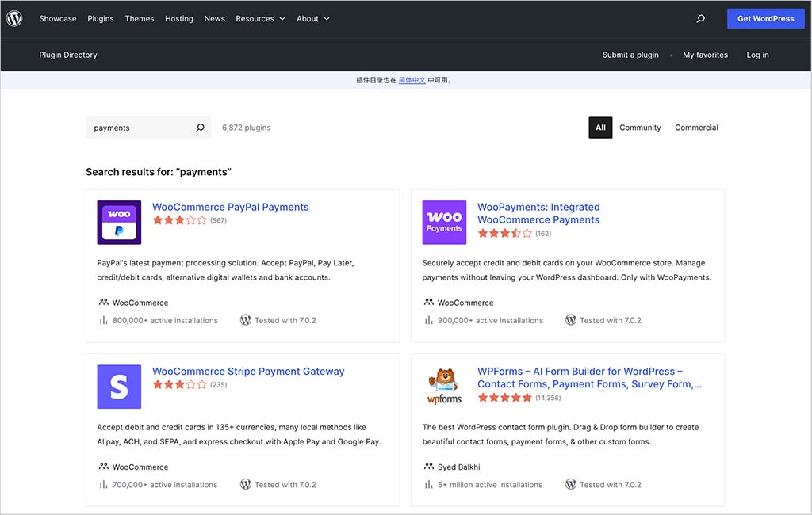Click the WPForms bear mascot icon
This screenshot has width=812, height=515.
444,387
